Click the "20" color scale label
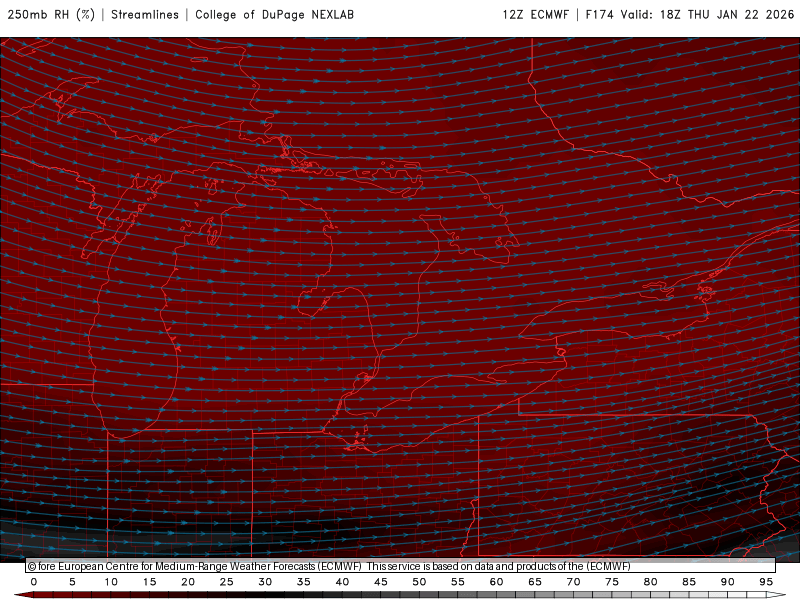 [188, 582]
